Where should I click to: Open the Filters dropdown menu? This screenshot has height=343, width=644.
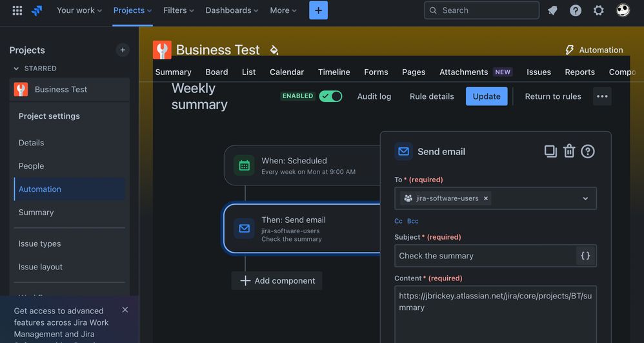[x=179, y=10]
